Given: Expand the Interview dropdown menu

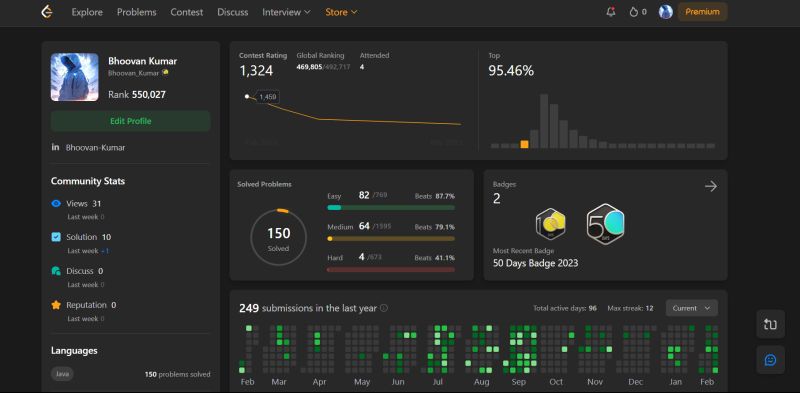Looking at the screenshot, I should coord(286,12).
